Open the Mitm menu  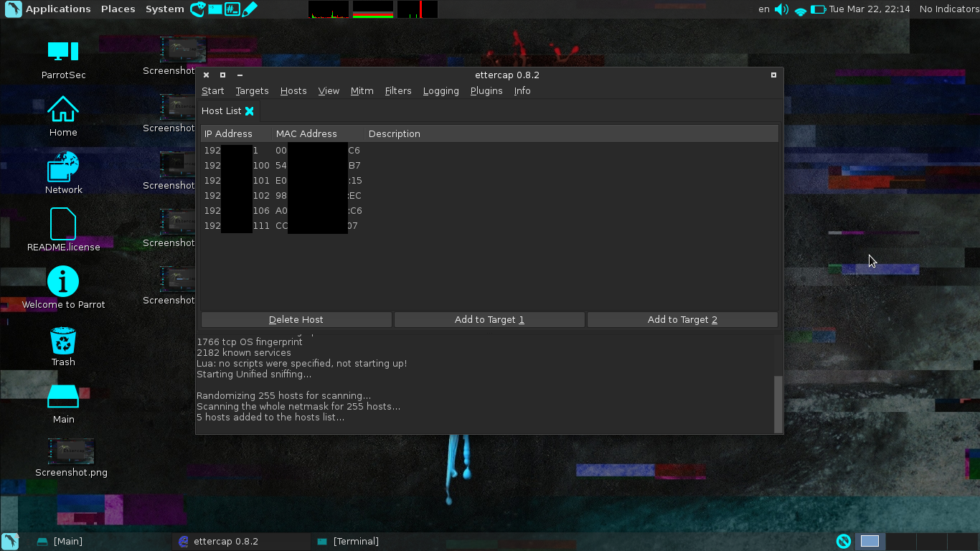362,91
